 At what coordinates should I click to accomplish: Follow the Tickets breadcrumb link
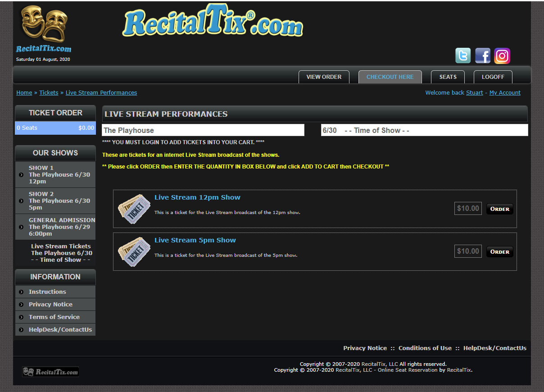(x=49, y=93)
